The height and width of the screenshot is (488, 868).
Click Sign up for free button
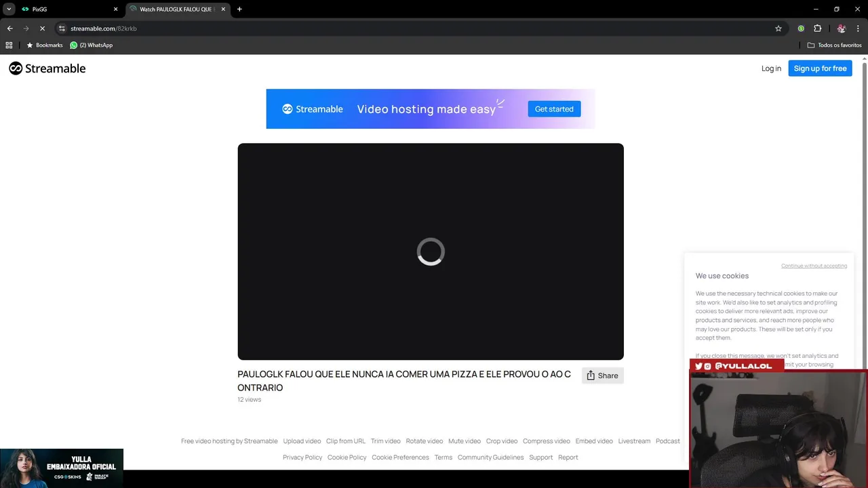click(x=820, y=68)
